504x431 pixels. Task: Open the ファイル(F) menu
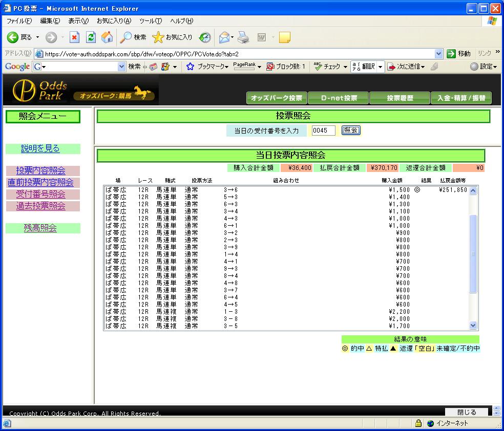[x=19, y=21]
